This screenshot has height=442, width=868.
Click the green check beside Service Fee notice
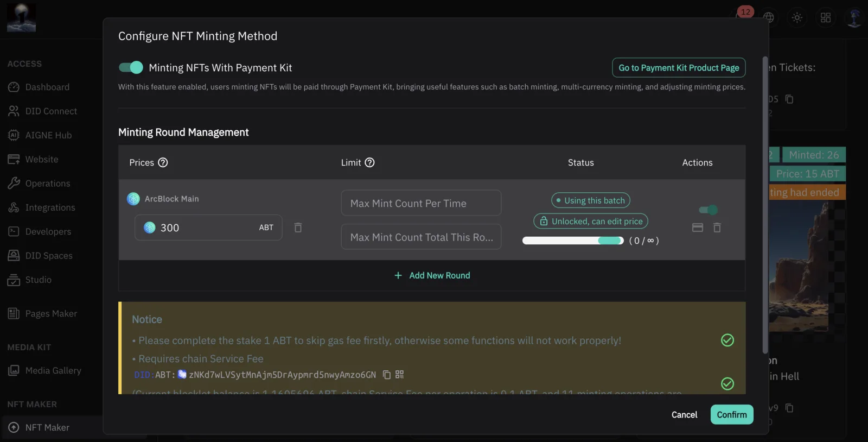click(x=727, y=383)
